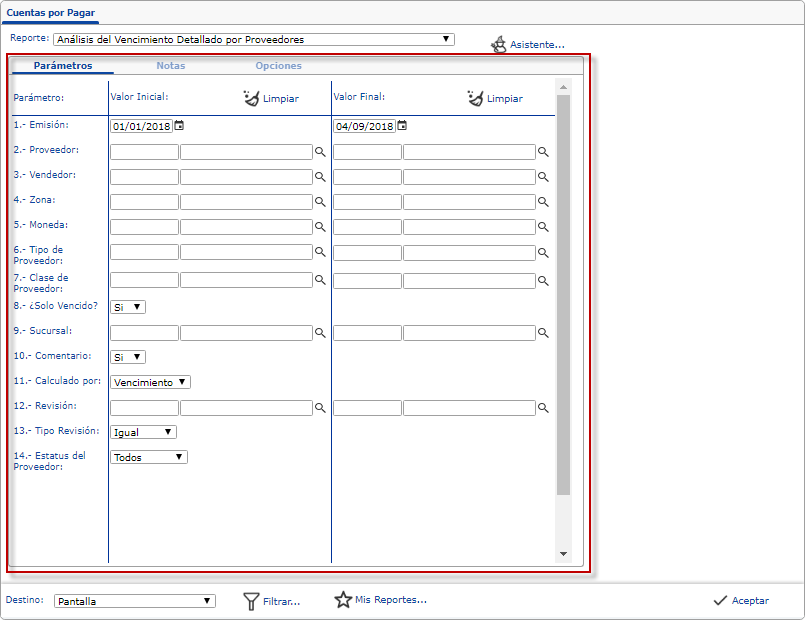The height and width of the screenshot is (620, 807).
Task: Search initial Zona with magnifier icon
Action: [x=321, y=202]
